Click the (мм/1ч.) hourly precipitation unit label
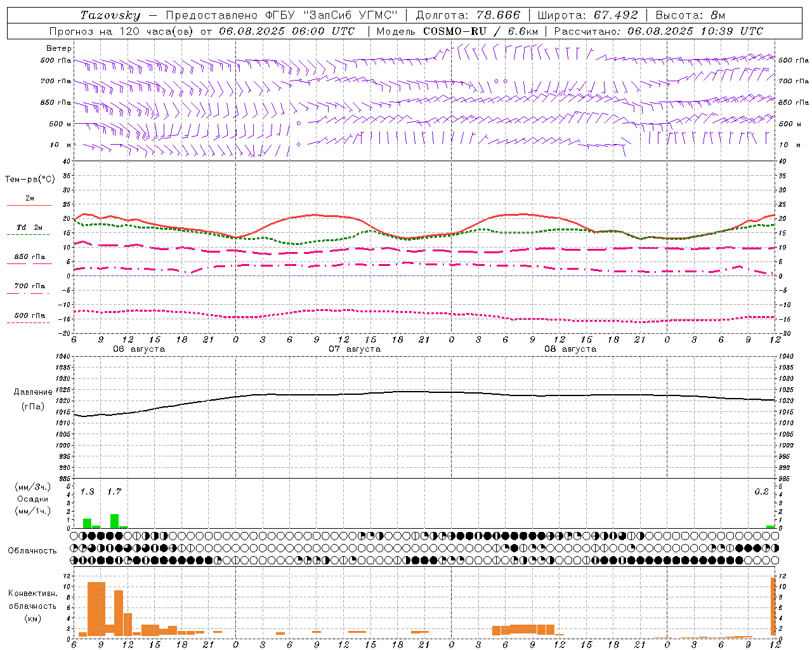The image size is (812, 650). click(x=32, y=511)
